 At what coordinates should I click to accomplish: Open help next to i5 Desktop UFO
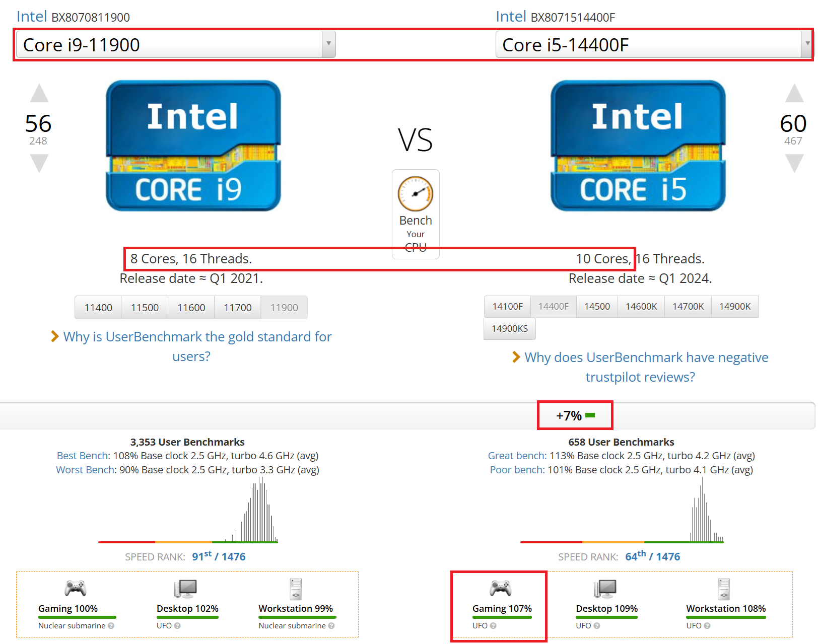[x=597, y=626]
